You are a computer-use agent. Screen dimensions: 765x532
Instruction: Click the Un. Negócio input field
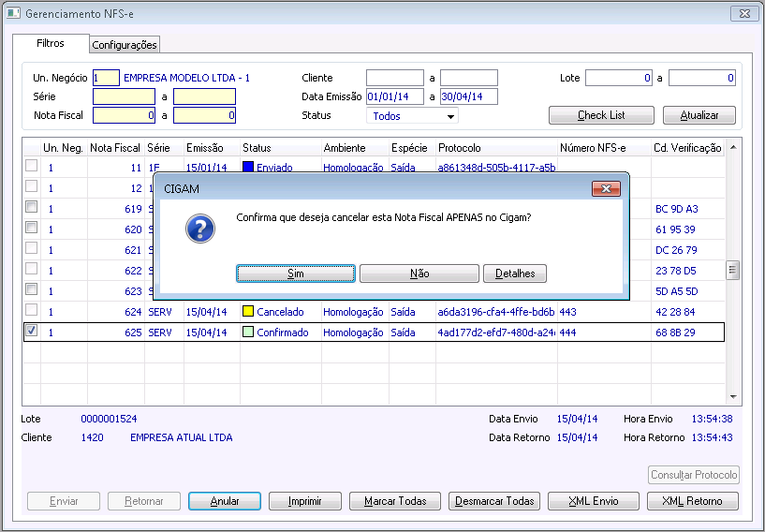click(x=106, y=78)
